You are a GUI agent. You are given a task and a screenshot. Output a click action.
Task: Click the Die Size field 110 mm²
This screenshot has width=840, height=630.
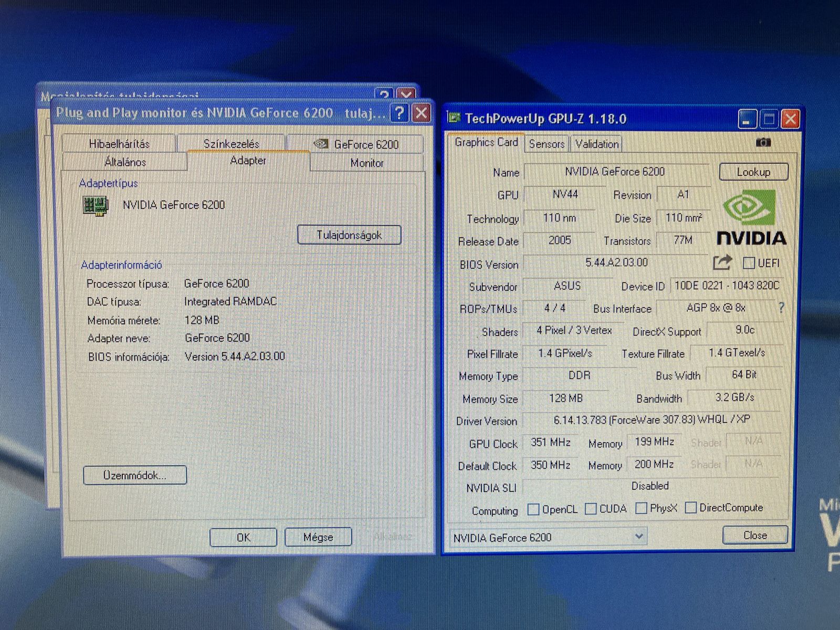[684, 217]
